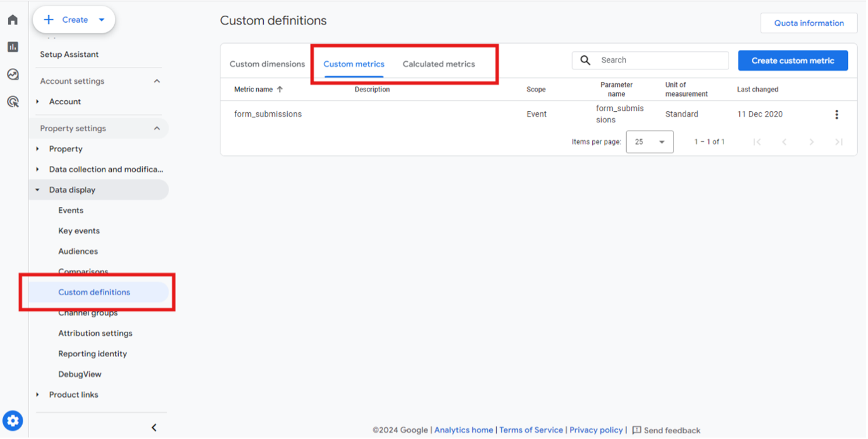The width and height of the screenshot is (868, 439).
Task: Go to first page of results
Action: (x=757, y=142)
